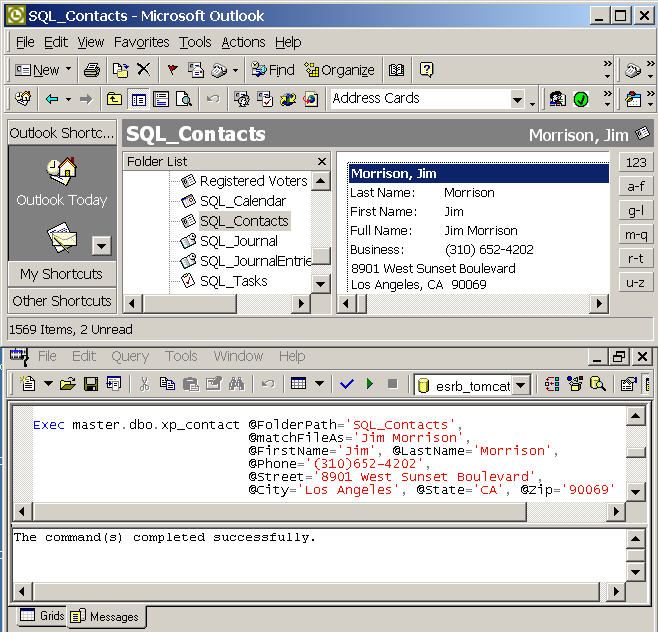Screen dimensions: 658x632
Task: Open the Favorites menu in Outlook
Action: (141, 42)
